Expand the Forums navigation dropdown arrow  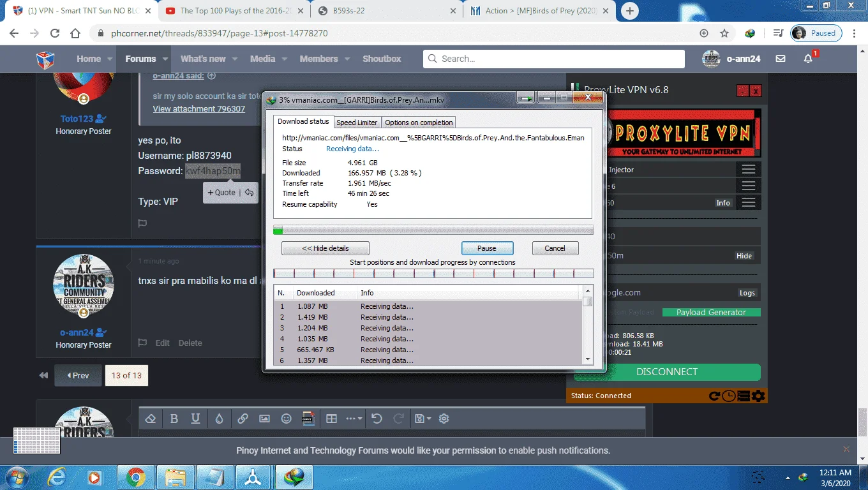click(x=165, y=59)
